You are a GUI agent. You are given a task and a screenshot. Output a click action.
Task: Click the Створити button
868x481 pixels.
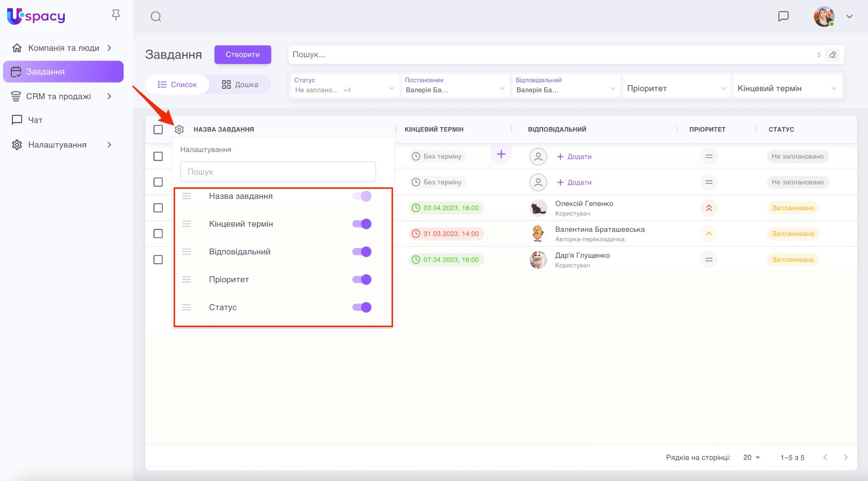(x=242, y=55)
